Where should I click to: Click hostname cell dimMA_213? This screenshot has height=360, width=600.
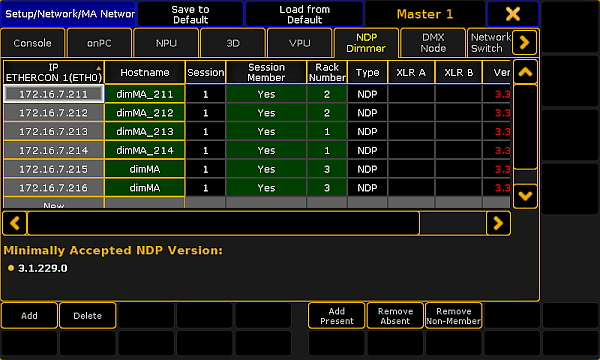click(x=145, y=132)
